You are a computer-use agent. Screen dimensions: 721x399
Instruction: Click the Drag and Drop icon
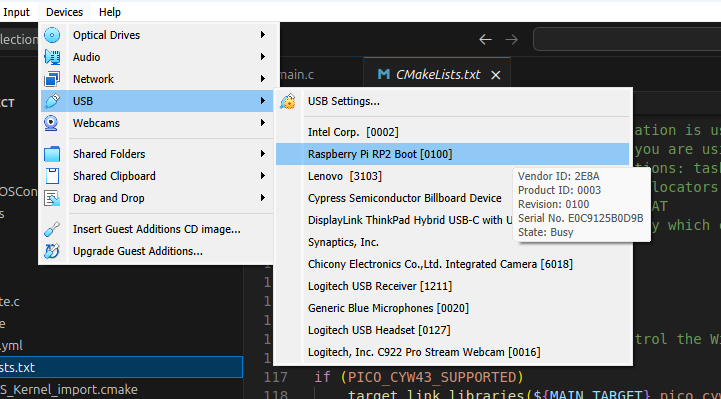click(x=52, y=198)
